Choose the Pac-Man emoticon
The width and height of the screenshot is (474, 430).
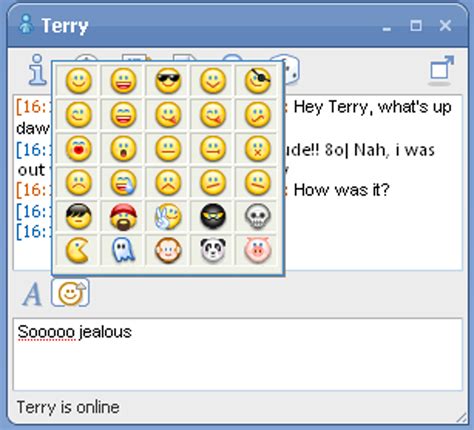(78, 250)
